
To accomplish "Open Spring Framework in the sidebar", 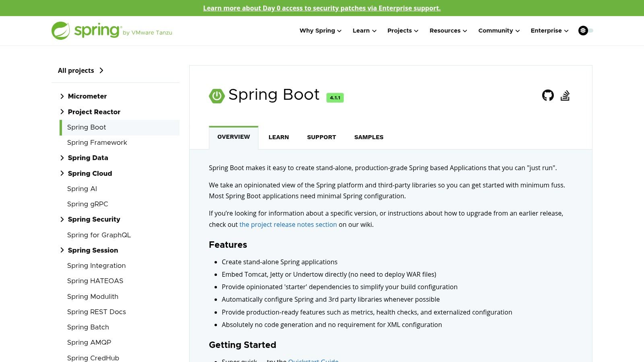I will pyautogui.click(x=97, y=142).
